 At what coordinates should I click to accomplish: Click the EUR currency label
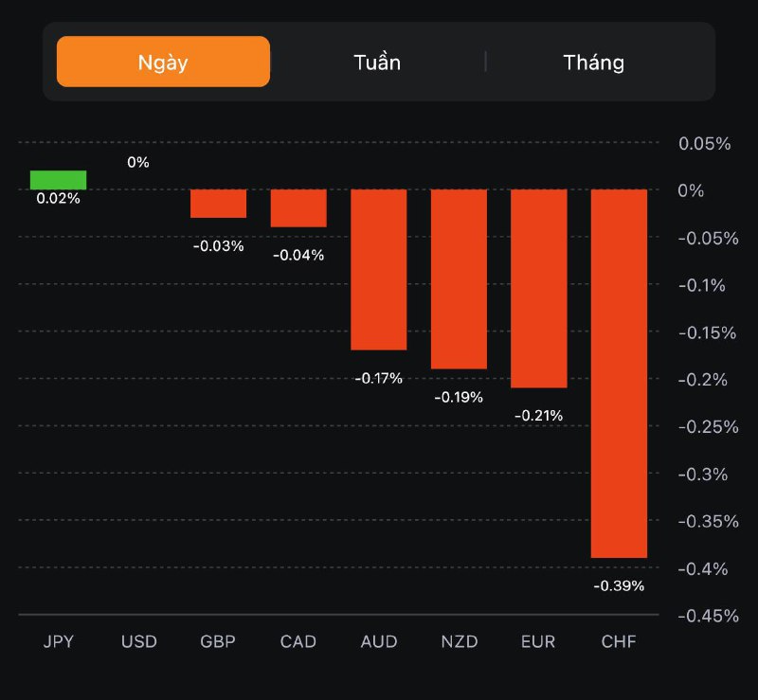pos(538,641)
